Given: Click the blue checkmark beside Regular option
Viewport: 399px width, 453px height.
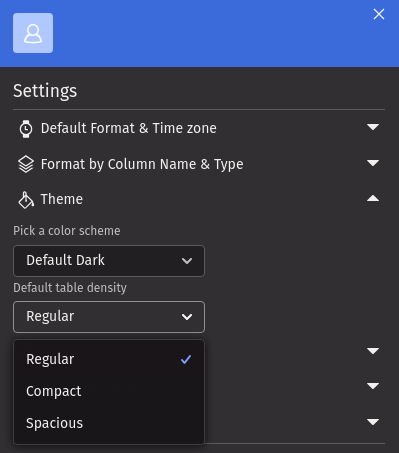Looking at the screenshot, I should pyautogui.click(x=186, y=359).
